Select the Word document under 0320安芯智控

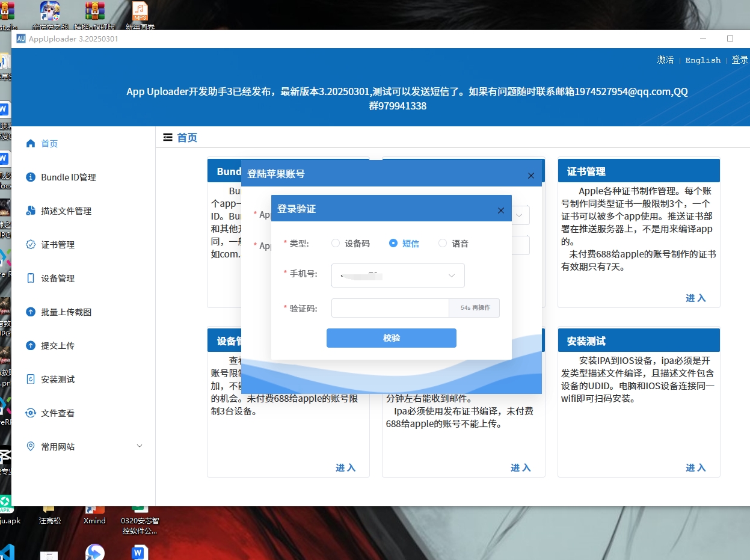coord(140,552)
